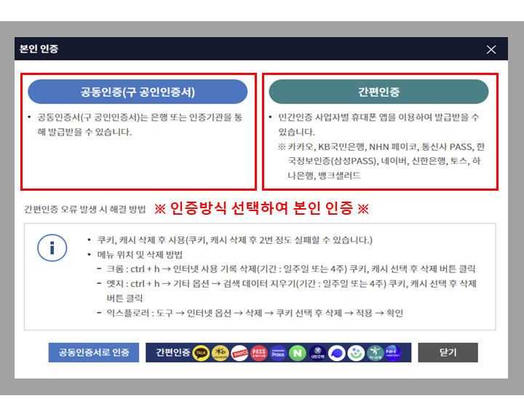Click the Banksalad (뱅크샐러드) icon
Viewport: 524px width, 420px height.
(x=356, y=353)
